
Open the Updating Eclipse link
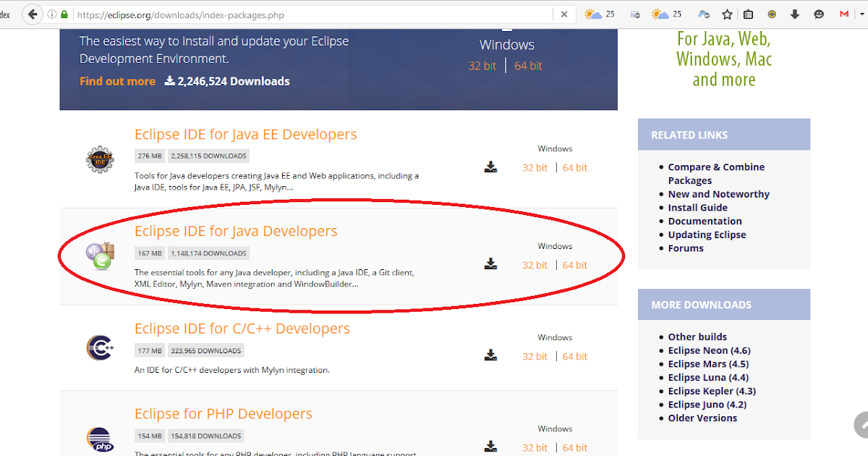(x=707, y=235)
